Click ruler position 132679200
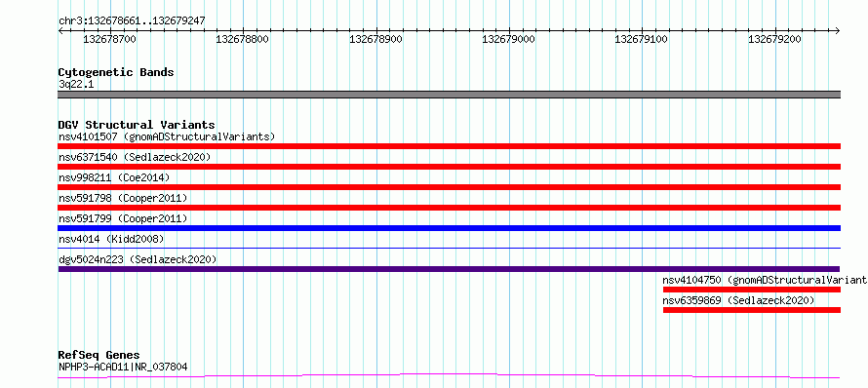 pos(774,39)
